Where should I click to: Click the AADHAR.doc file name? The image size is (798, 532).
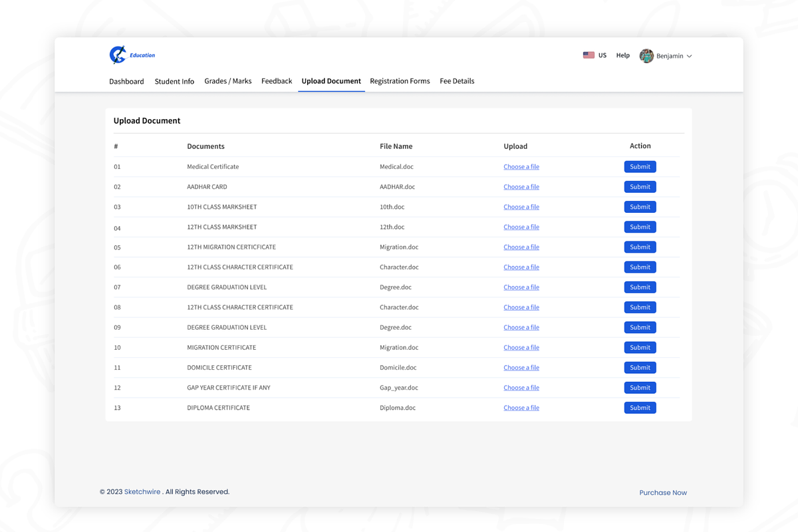(398, 187)
